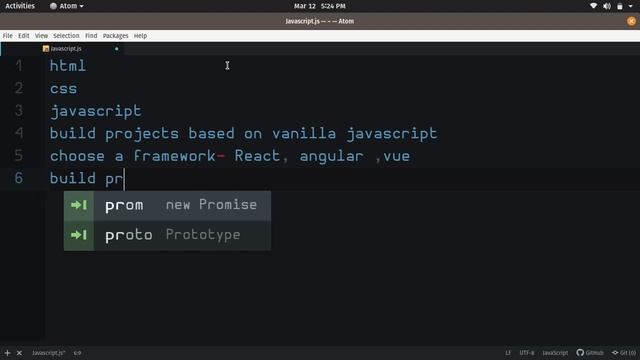Viewport: 640px width, 360px height.
Task: Click the word 'vanilla' on line 4
Action: coord(304,133)
